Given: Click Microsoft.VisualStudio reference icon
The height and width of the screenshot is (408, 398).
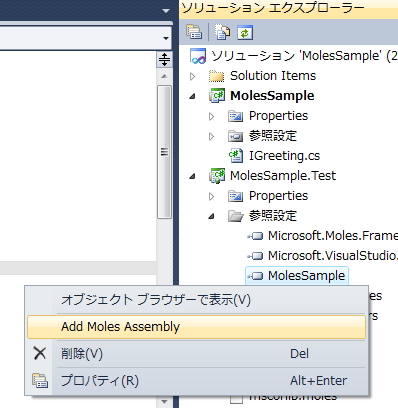Looking at the screenshot, I should coord(255,256).
